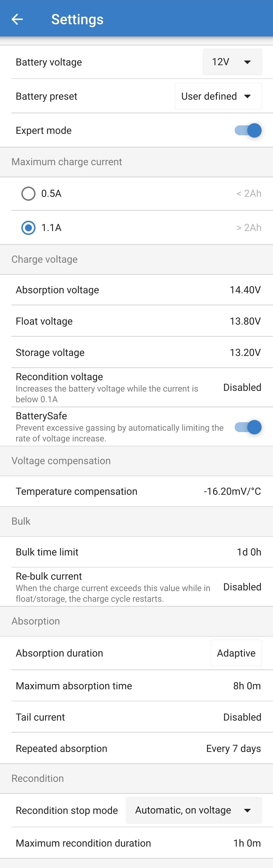Change the Float voltage setting
273x868 pixels.
pyautogui.click(x=245, y=322)
